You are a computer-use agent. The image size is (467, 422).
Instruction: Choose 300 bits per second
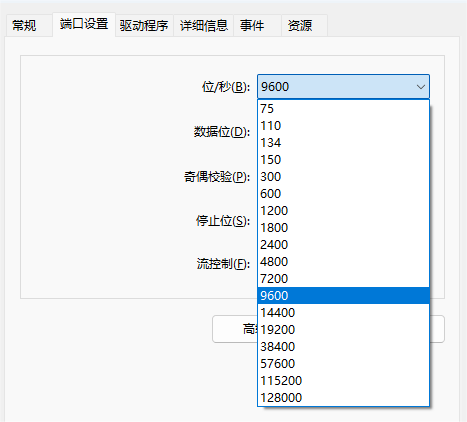(x=343, y=177)
